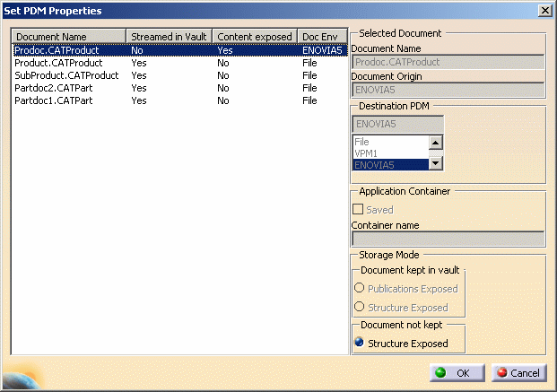Click the Destination PDM list up arrow
This screenshot has width=557, height=392.
436,143
